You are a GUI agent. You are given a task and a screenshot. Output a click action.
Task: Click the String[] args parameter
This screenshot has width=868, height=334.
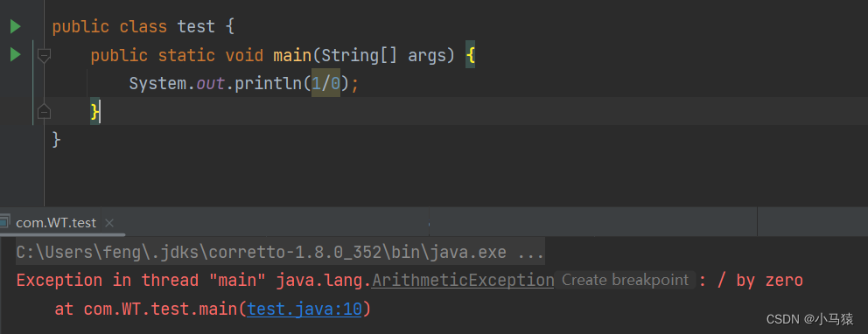coord(388,55)
